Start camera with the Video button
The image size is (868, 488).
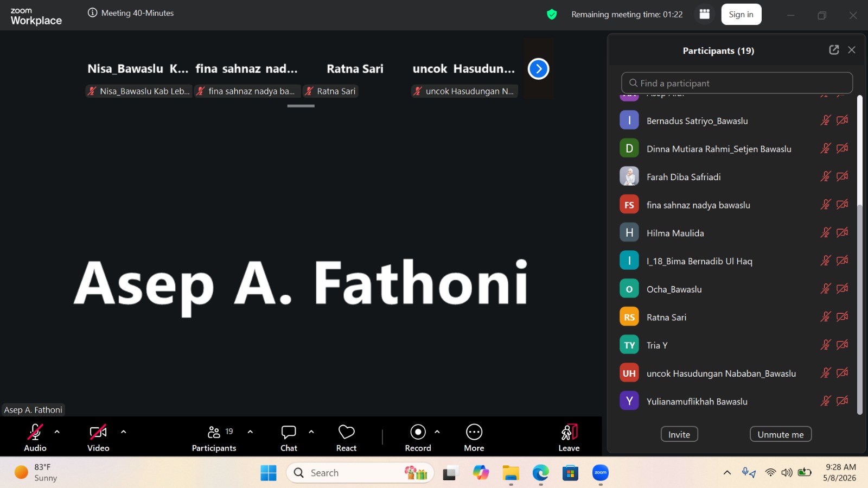(98, 438)
